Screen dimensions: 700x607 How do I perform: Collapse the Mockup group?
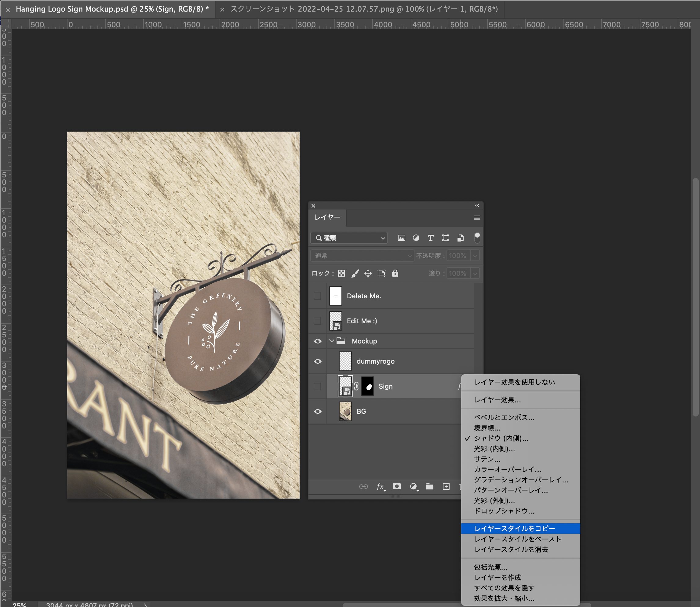tap(332, 341)
